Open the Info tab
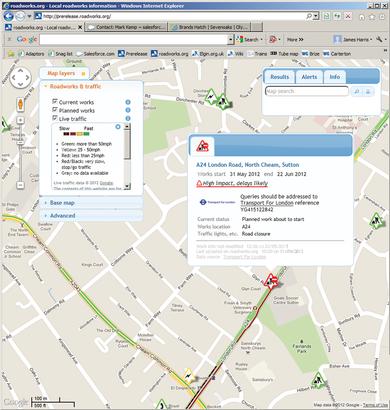Viewport: 390px width, 410px height. tap(335, 77)
